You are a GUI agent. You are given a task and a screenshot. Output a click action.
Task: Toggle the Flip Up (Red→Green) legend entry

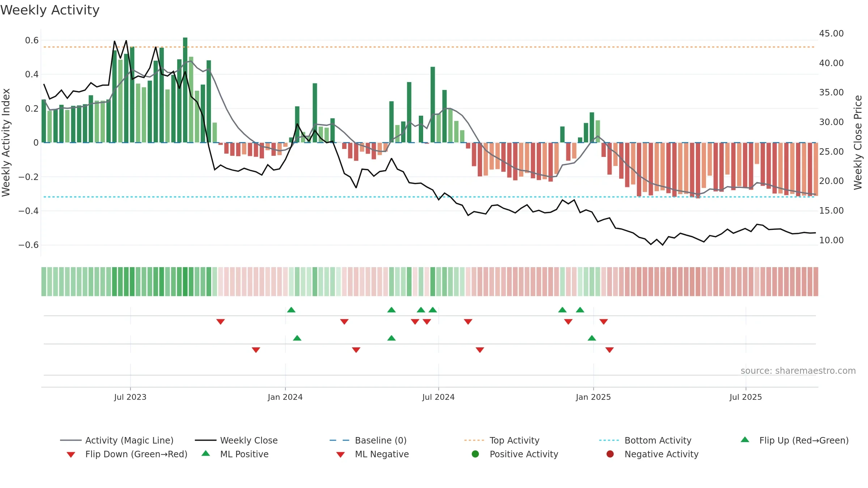coord(795,440)
